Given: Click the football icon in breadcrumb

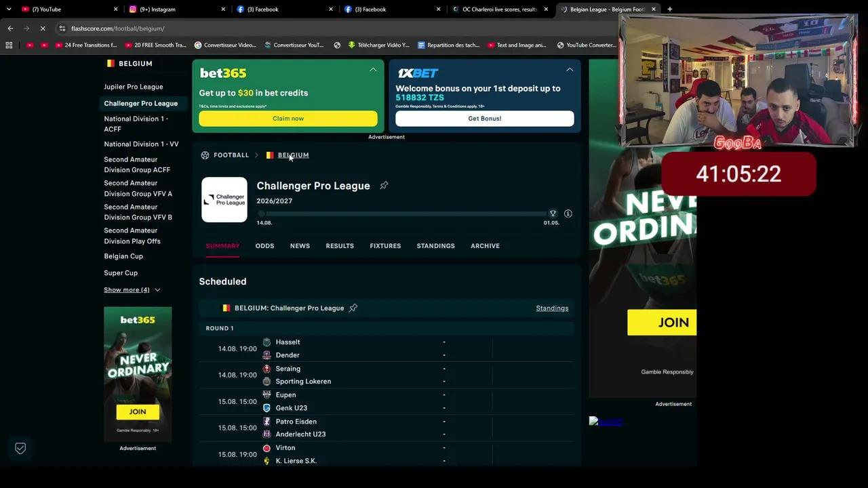Looking at the screenshot, I should 205,155.
